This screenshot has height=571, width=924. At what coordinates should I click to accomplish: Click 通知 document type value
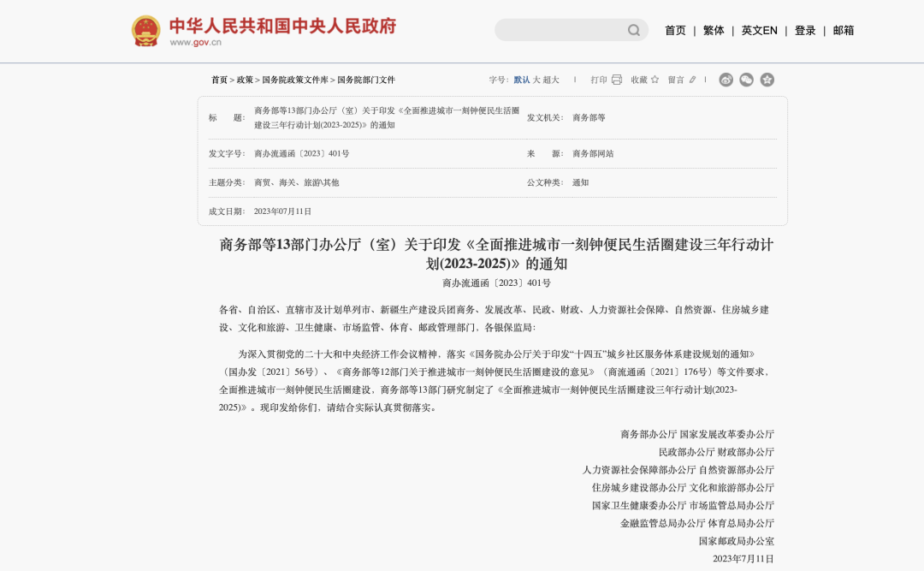(x=580, y=182)
